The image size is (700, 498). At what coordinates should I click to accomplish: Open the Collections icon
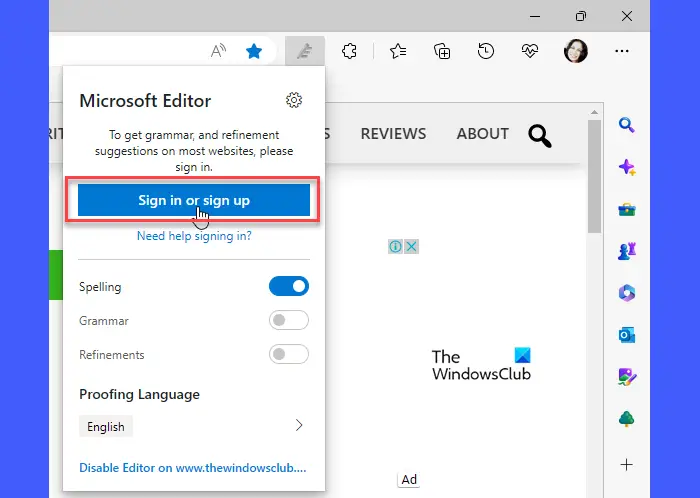coord(442,51)
